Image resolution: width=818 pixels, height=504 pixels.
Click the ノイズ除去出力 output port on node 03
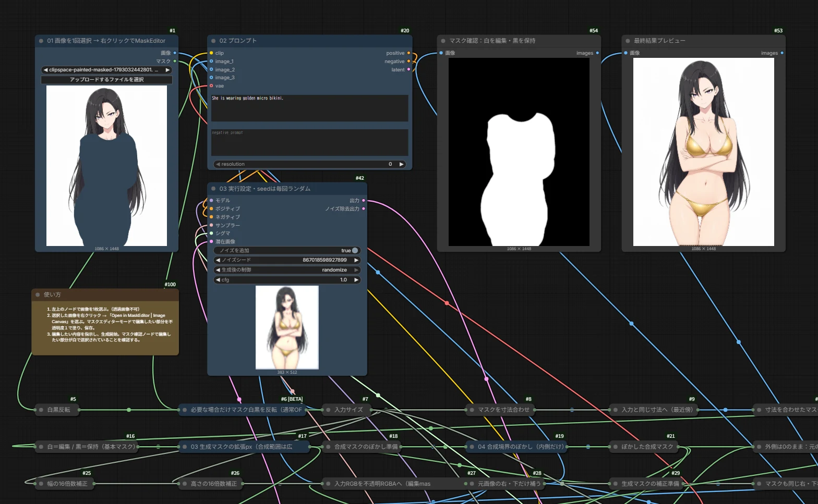click(x=364, y=208)
